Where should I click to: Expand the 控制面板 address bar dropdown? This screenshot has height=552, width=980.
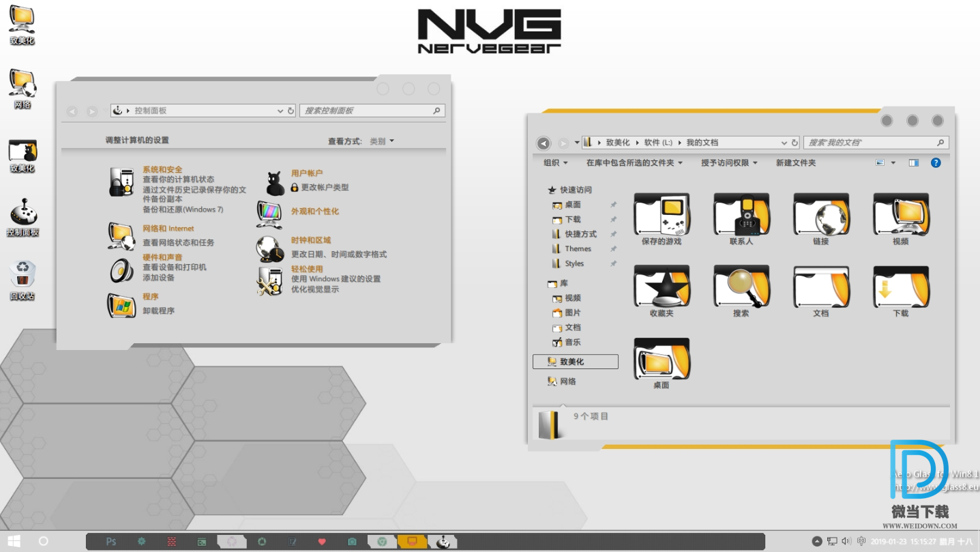pyautogui.click(x=280, y=111)
